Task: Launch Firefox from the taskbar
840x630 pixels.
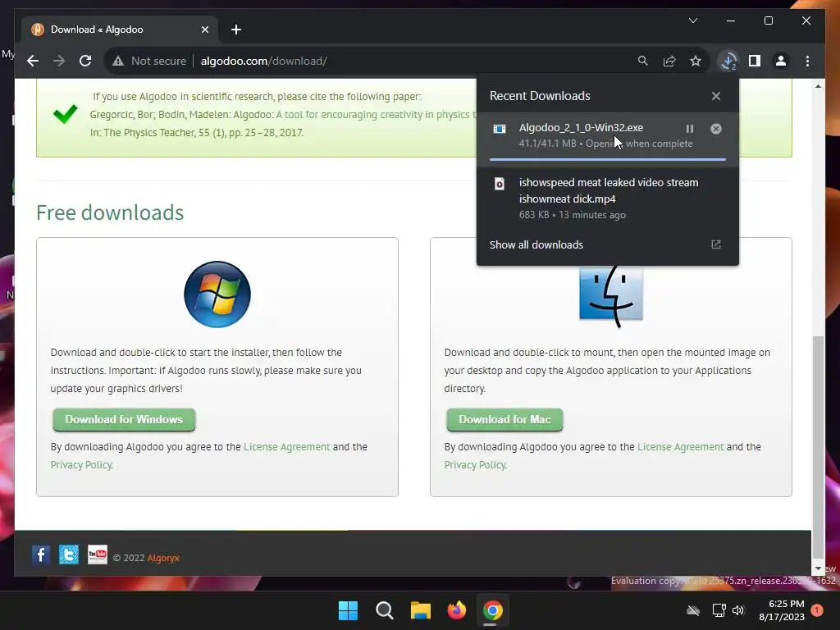Action: (456, 610)
